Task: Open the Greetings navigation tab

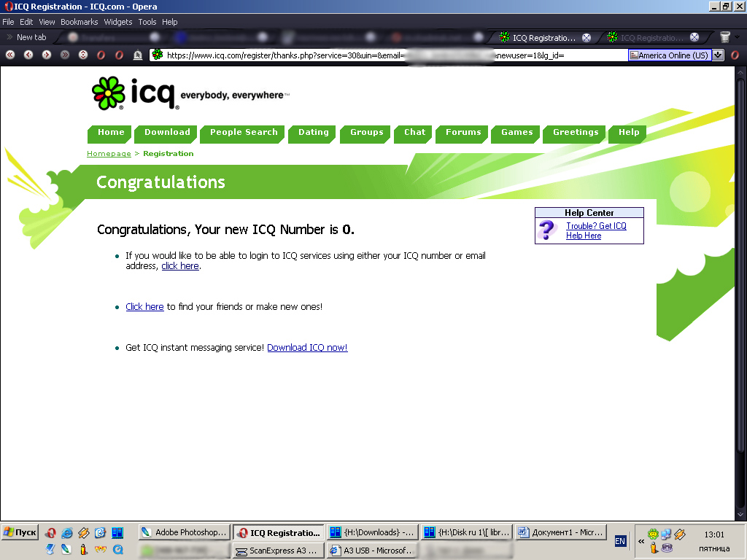Action: pos(576,133)
